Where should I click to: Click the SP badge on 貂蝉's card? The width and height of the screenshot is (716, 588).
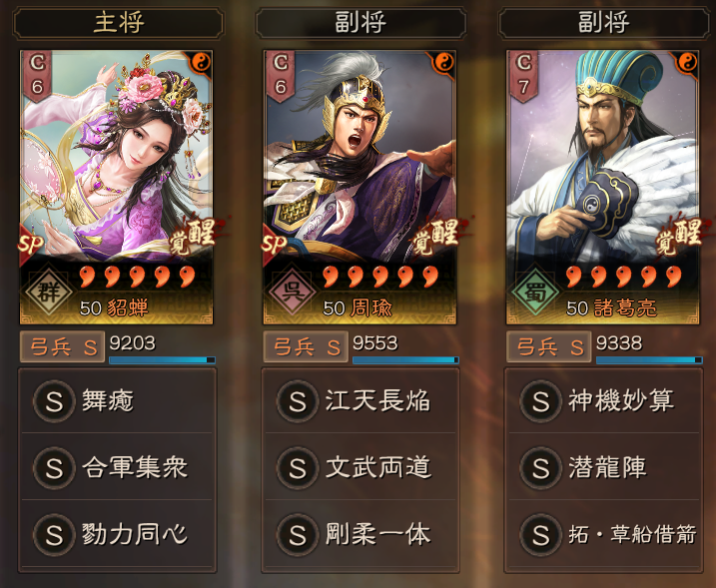pos(31,246)
